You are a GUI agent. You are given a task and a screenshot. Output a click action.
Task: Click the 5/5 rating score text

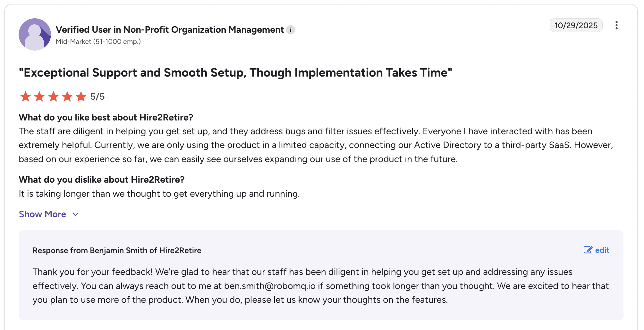tap(97, 96)
